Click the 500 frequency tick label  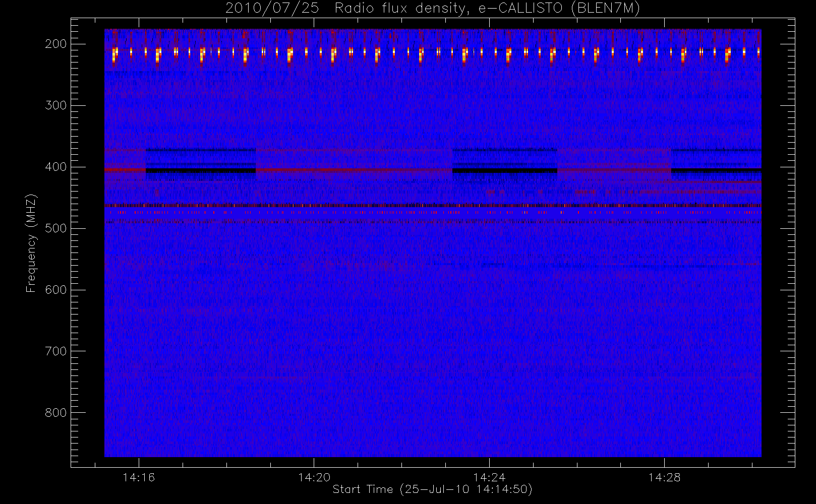click(x=56, y=228)
